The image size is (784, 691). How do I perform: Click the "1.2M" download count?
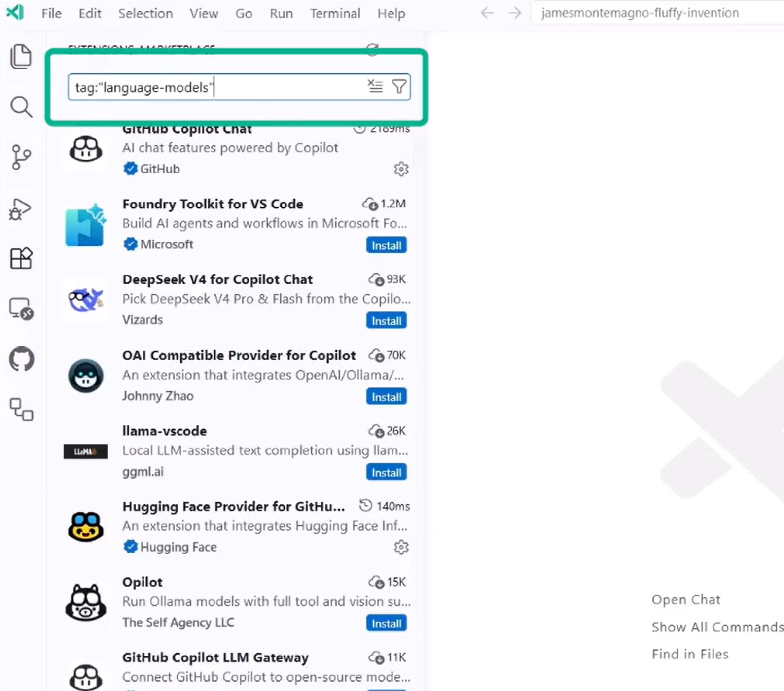pos(393,204)
